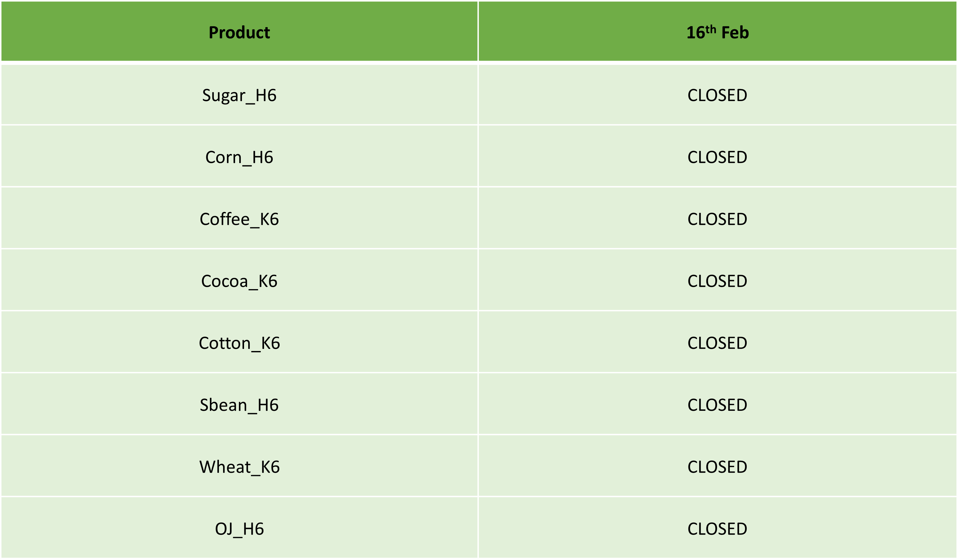
Task: Select the Corn_H6 product cell
Action: (239, 157)
